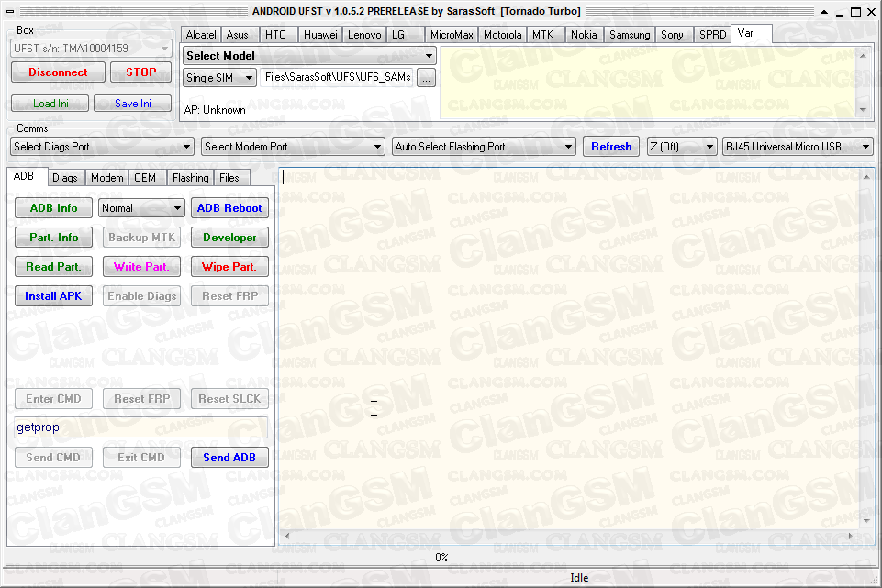Click inside the main log output area
882x588 pixels.
point(570,349)
